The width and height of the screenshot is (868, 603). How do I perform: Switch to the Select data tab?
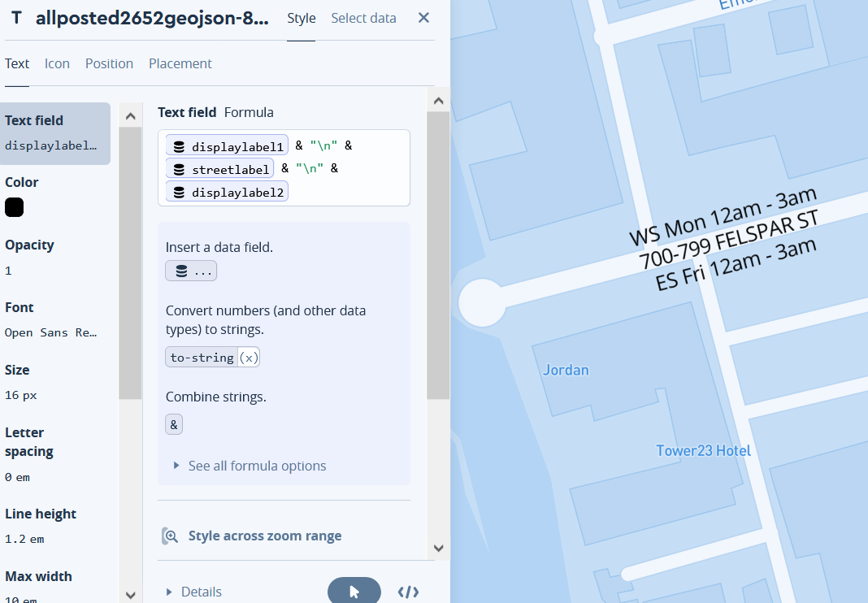pos(363,18)
